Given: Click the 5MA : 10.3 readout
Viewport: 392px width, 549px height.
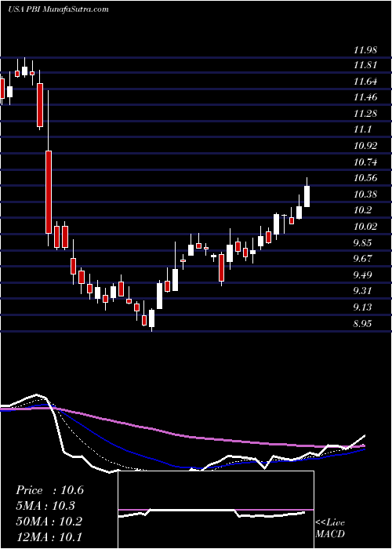Looking at the screenshot, I should point(45,506).
